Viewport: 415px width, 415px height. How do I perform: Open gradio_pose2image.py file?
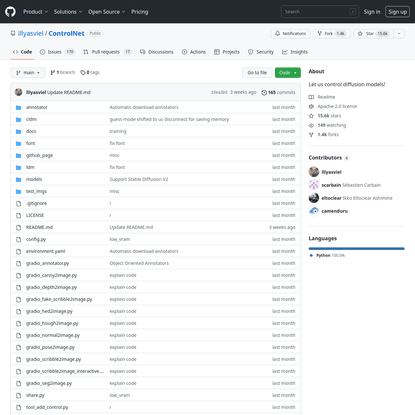pos(50,347)
